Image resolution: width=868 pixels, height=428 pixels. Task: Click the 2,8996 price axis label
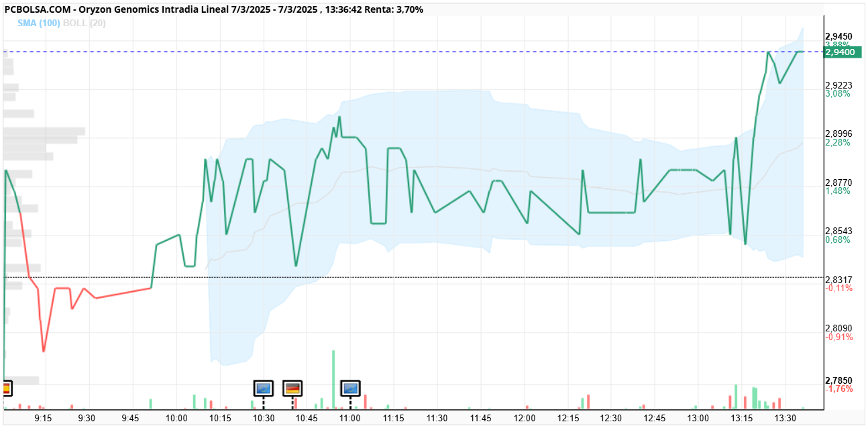point(839,133)
